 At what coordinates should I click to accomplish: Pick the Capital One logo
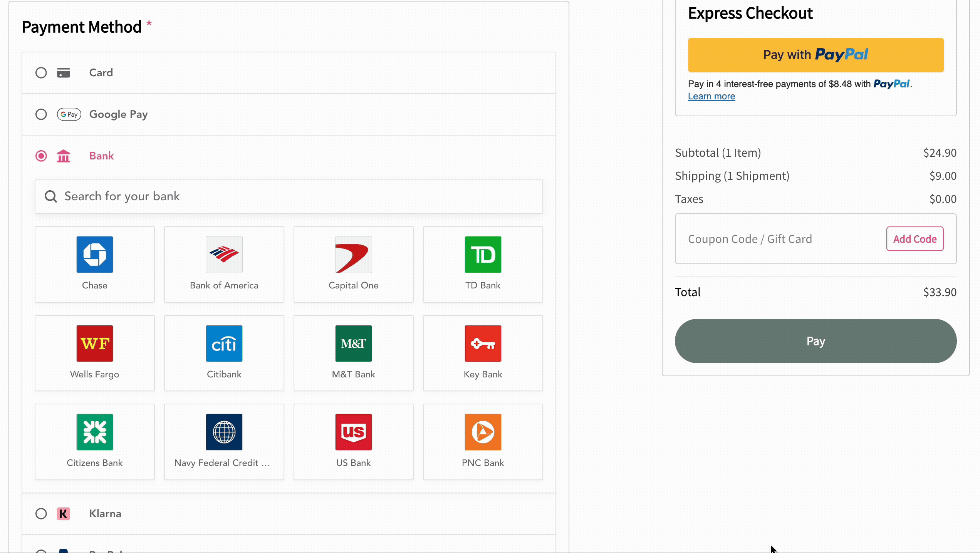tap(353, 255)
